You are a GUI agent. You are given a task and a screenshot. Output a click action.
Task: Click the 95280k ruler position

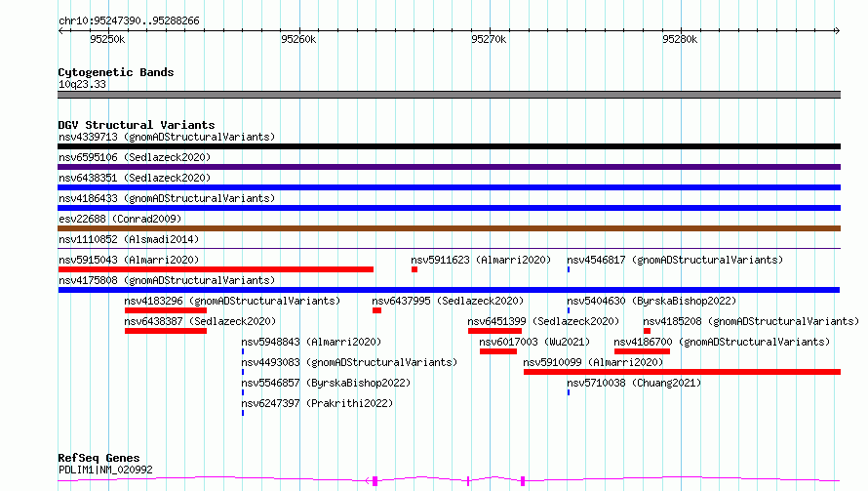[680, 39]
